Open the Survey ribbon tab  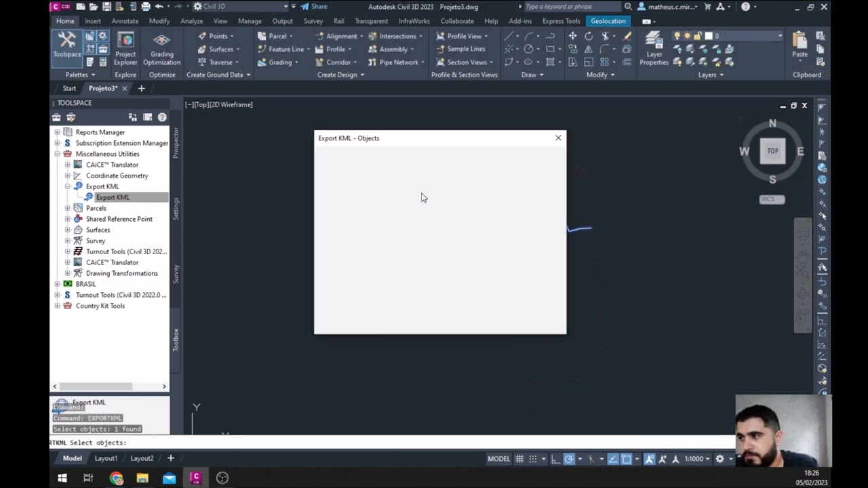(x=313, y=21)
